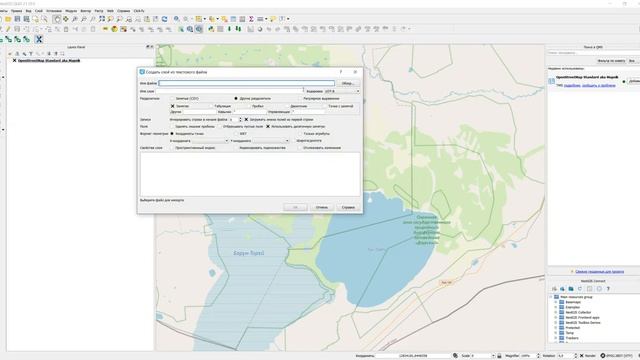Click NextGIS Connect folder icon
Screen dimensions: 640x360
[571, 289]
